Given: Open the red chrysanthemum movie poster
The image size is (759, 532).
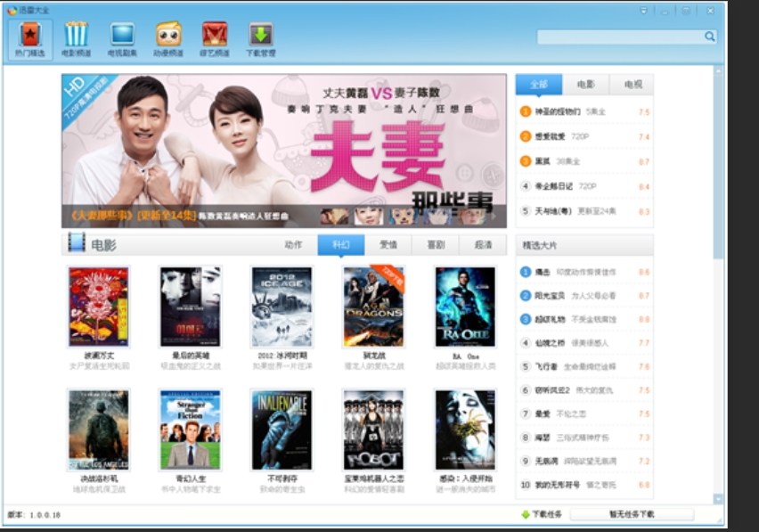Looking at the screenshot, I should pyautogui.click(x=99, y=307).
